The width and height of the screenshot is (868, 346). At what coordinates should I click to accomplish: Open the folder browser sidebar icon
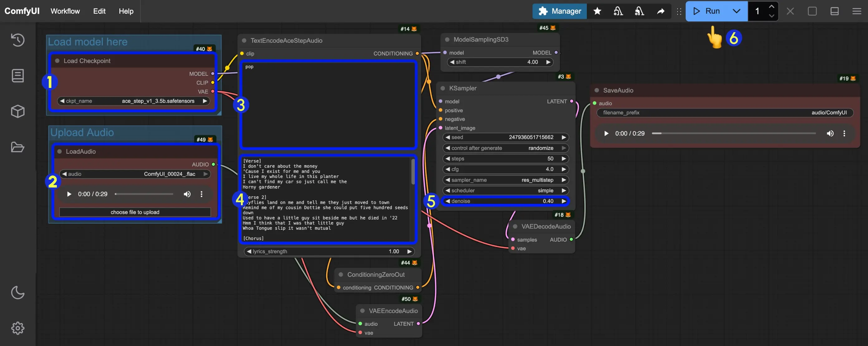coord(17,147)
